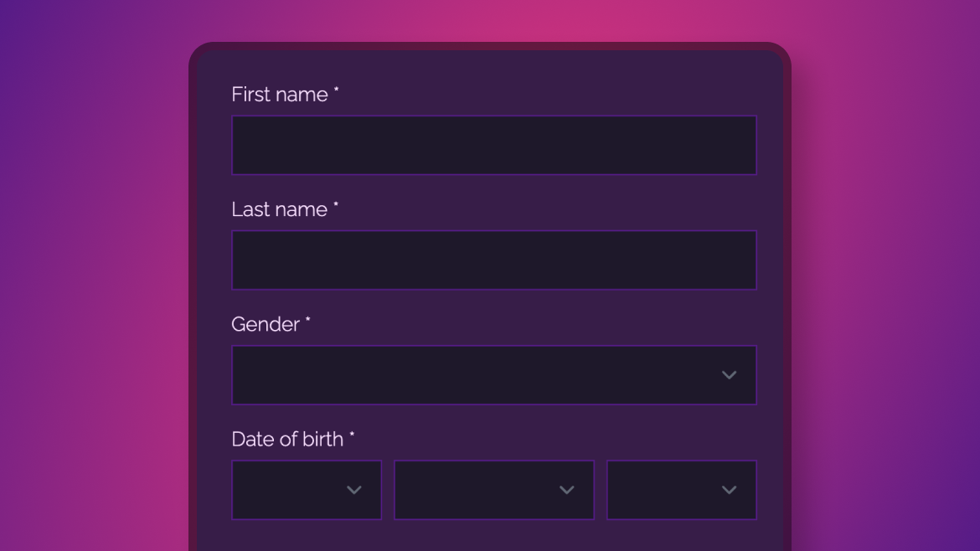
Task: Click chevron of widest Date of birth select
Action: [x=566, y=490]
